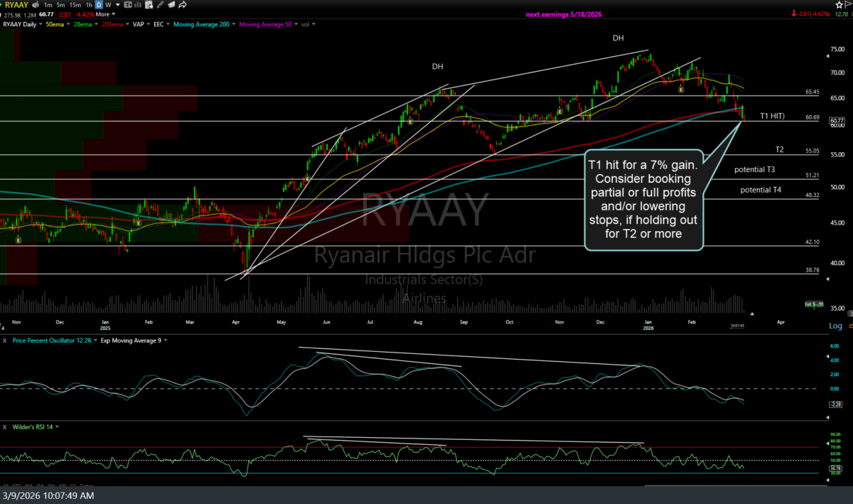Image resolution: width=853 pixels, height=504 pixels.
Task: Click the add-note page icon
Action: coord(149,5)
